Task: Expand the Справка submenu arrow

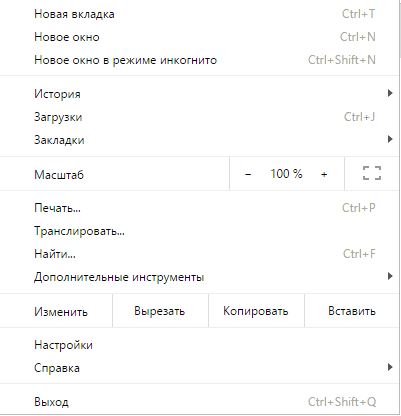Action: [x=390, y=367]
